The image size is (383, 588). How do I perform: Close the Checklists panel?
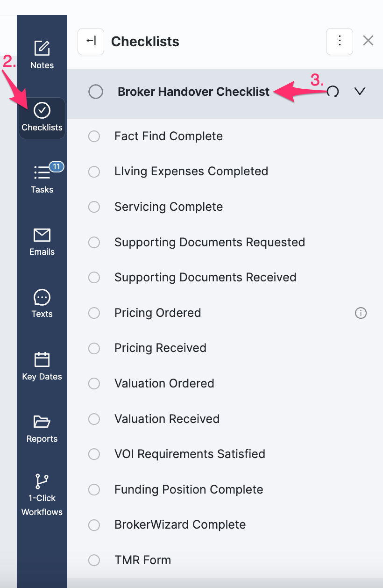[368, 41]
